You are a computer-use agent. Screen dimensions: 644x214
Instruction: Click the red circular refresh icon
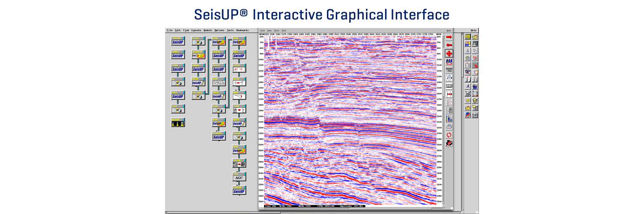pyautogui.click(x=449, y=134)
